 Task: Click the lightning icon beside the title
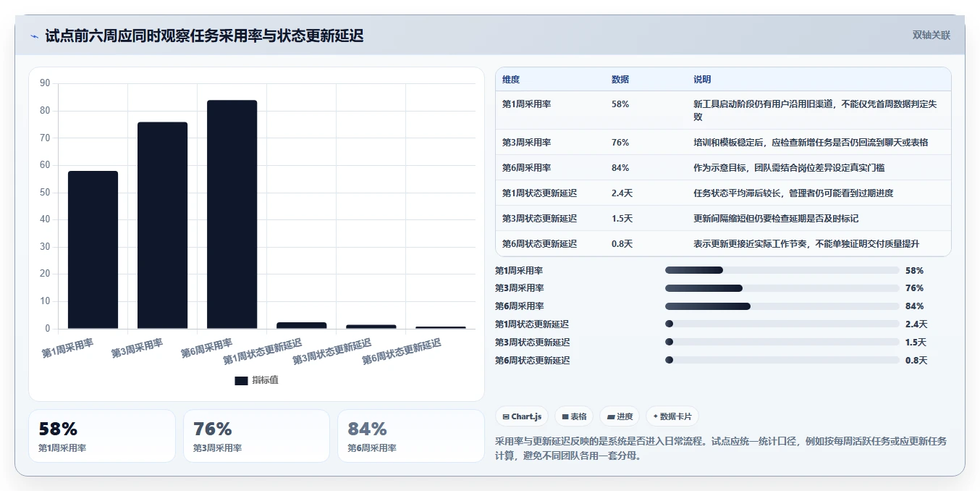coord(34,36)
